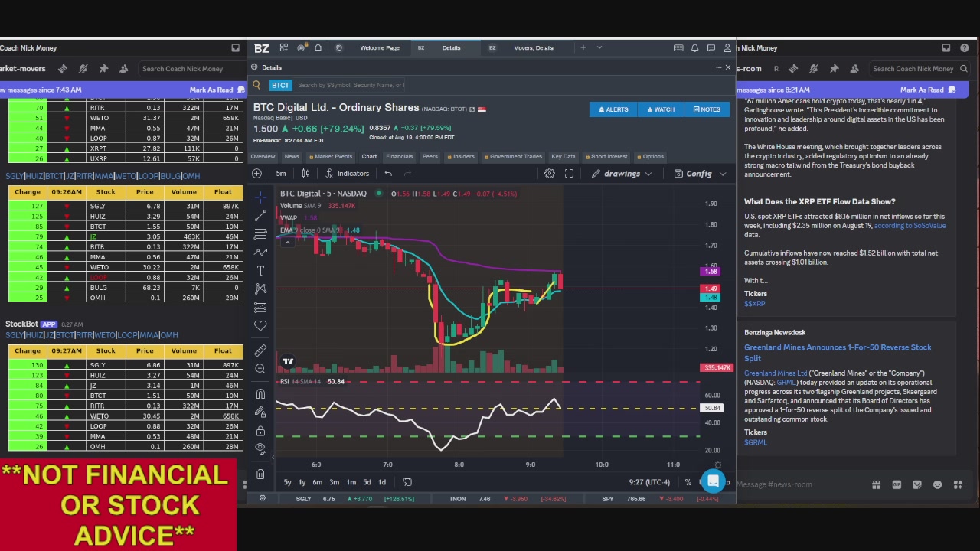Collapse indicator legend chevron on chart
The height and width of the screenshot is (551, 980).
tap(287, 243)
